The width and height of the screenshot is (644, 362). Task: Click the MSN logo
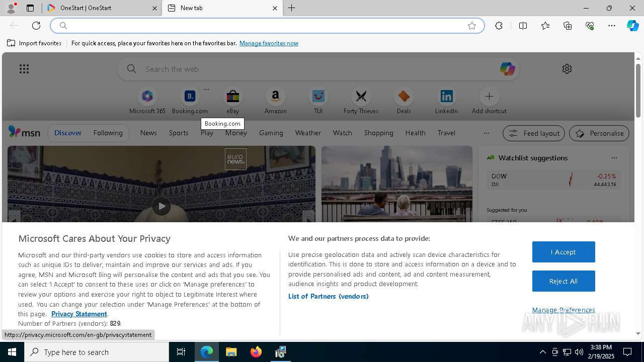pyautogui.click(x=24, y=132)
